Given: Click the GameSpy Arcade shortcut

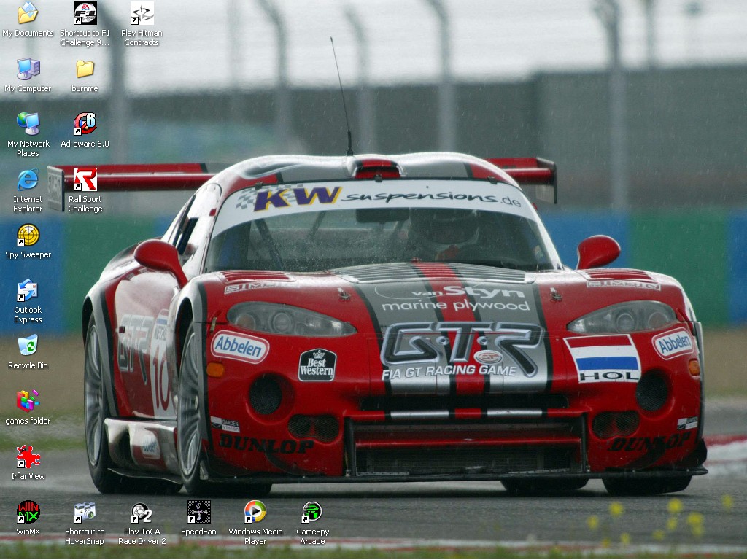Looking at the screenshot, I should click(x=312, y=513).
